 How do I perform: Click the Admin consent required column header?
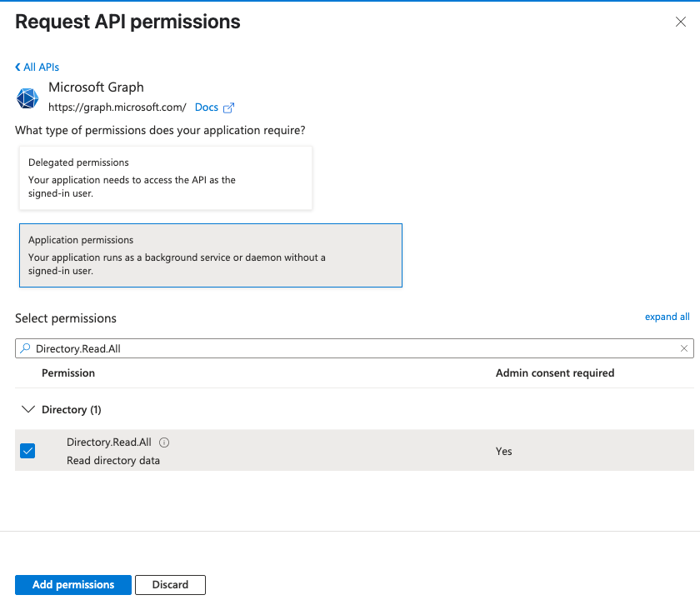(555, 372)
